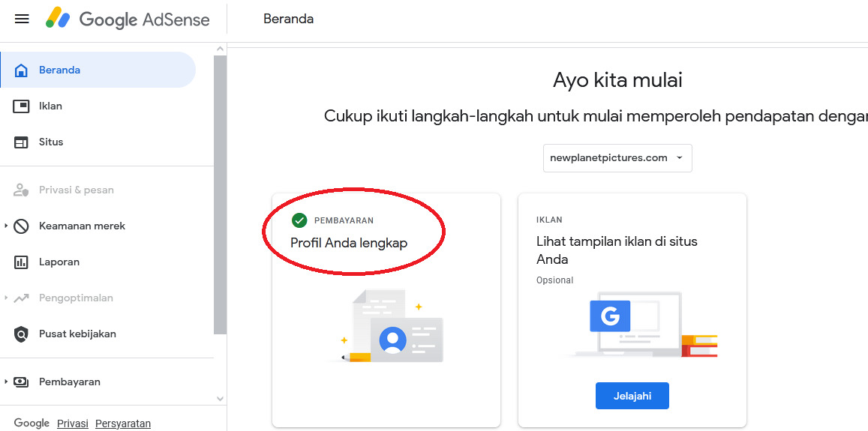The image size is (868, 431).
Task: Click the 'Ayo kita mulai' heading
Action: tap(617, 81)
